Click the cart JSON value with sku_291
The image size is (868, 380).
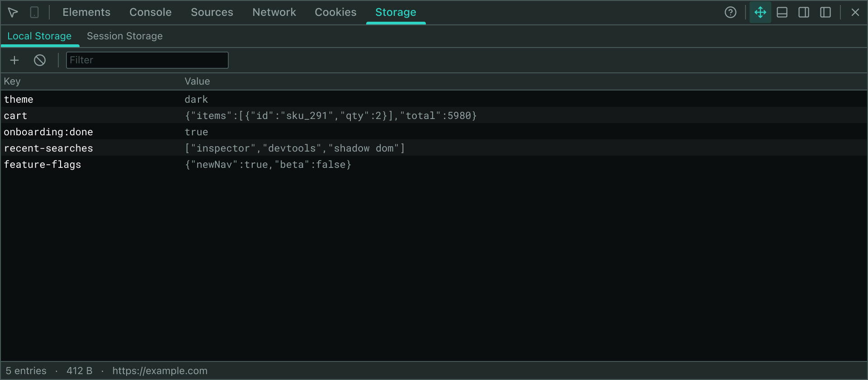331,116
